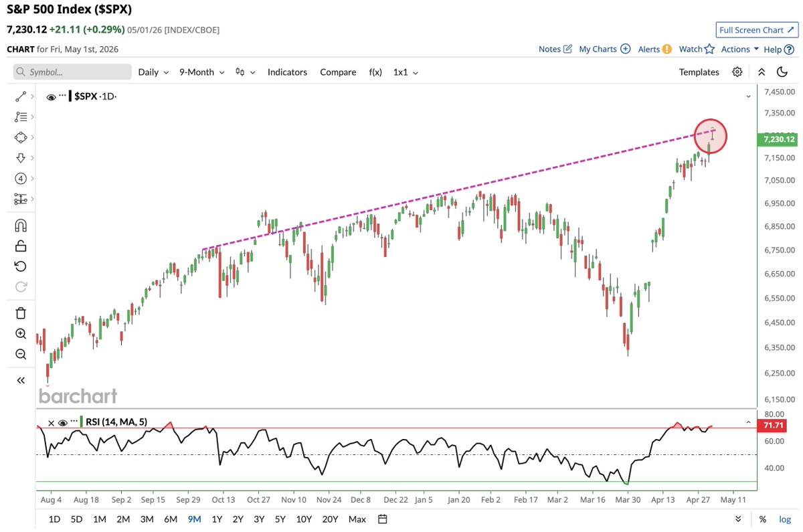Select the 3M range tab
The height and width of the screenshot is (532, 803).
point(147,519)
